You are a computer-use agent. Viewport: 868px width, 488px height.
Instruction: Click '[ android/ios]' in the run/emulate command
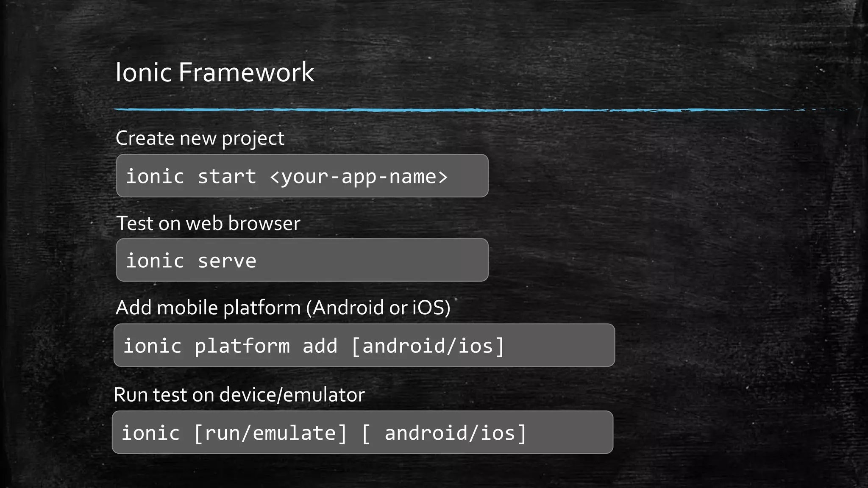(444, 433)
